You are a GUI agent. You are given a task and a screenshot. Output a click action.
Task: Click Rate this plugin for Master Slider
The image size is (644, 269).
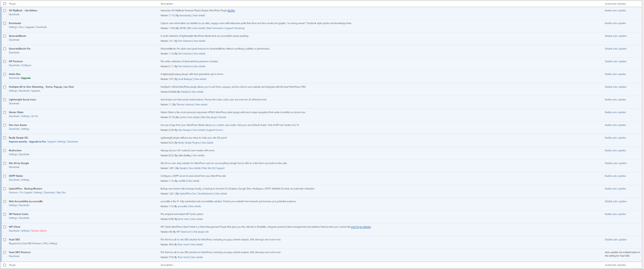click(x=209, y=117)
